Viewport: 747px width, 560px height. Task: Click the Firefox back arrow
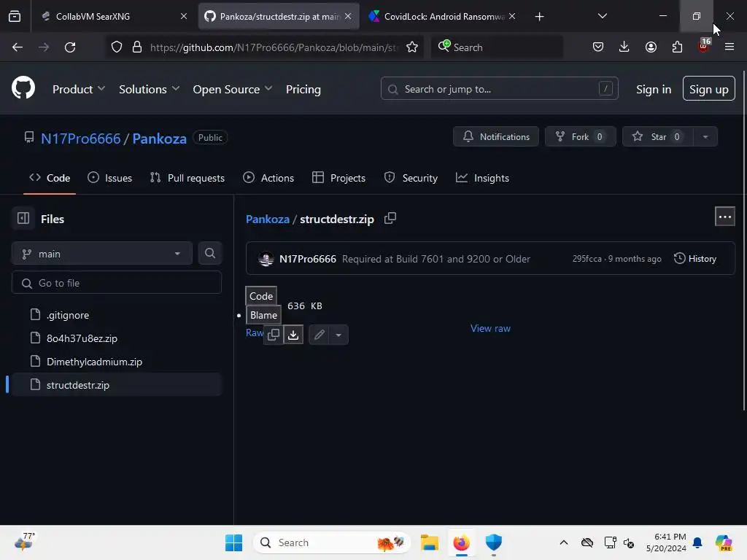[18, 47]
